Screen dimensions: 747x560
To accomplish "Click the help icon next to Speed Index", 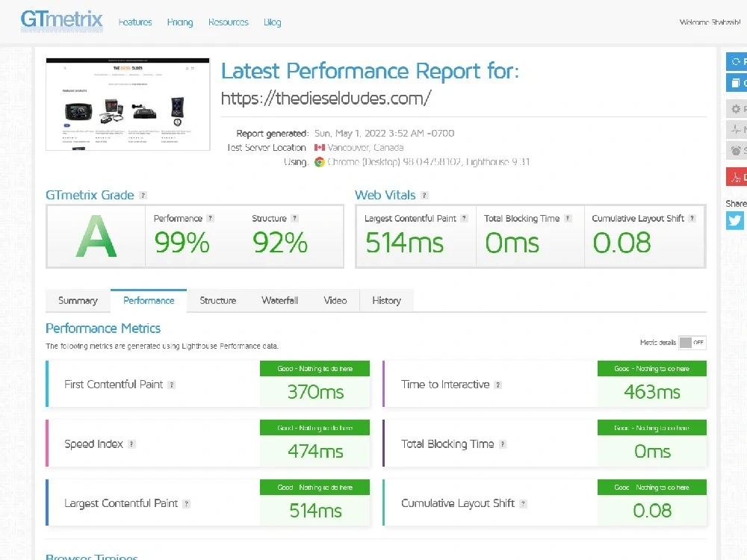I will pos(131,444).
